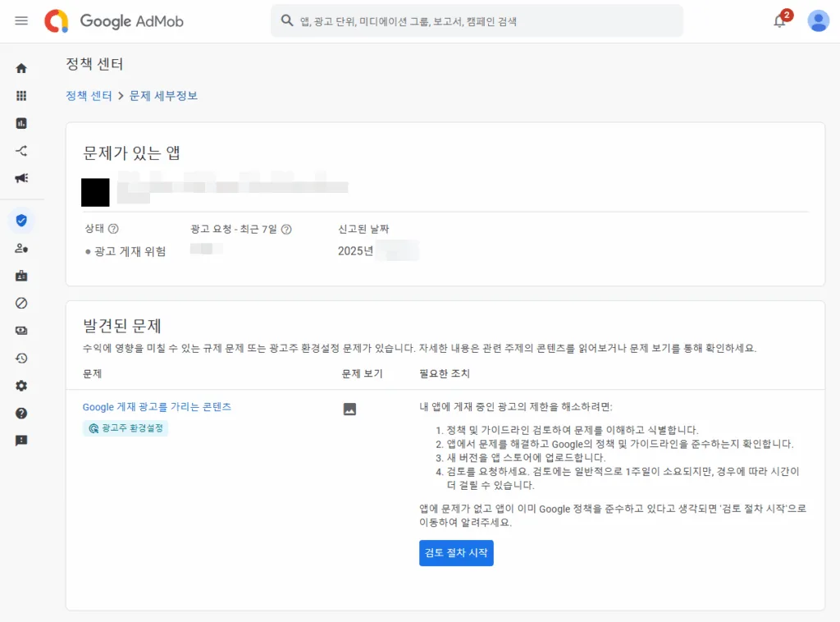
Task: Click the 신고된 날짜 label
Action: 363,229
